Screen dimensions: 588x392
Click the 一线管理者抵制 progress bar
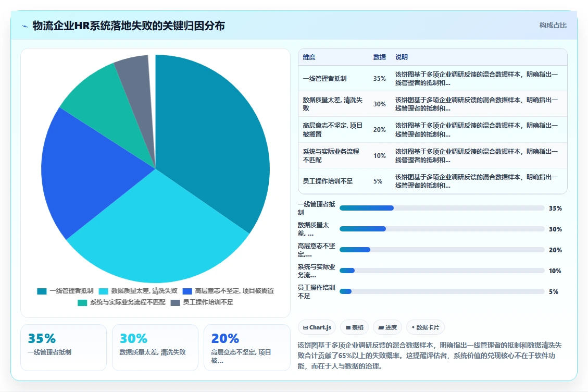coord(442,208)
